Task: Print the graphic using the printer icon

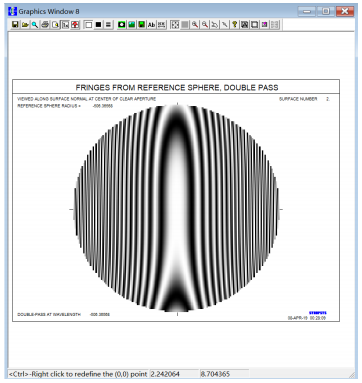Action: pyautogui.click(x=45, y=25)
